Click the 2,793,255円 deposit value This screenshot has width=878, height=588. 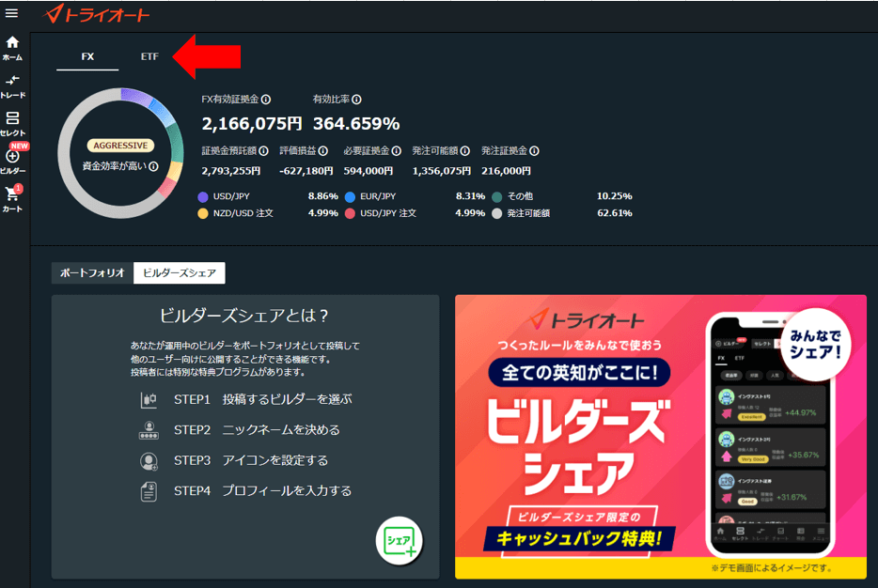pyautogui.click(x=230, y=171)
